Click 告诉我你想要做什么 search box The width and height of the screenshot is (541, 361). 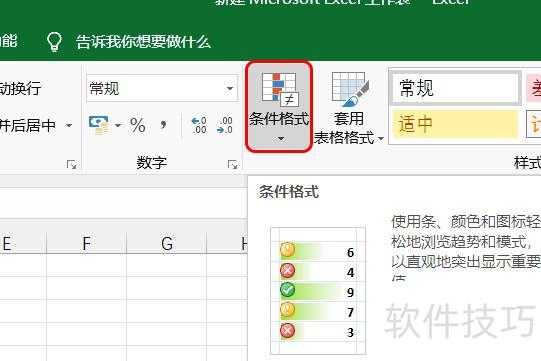tap(143, 42)
